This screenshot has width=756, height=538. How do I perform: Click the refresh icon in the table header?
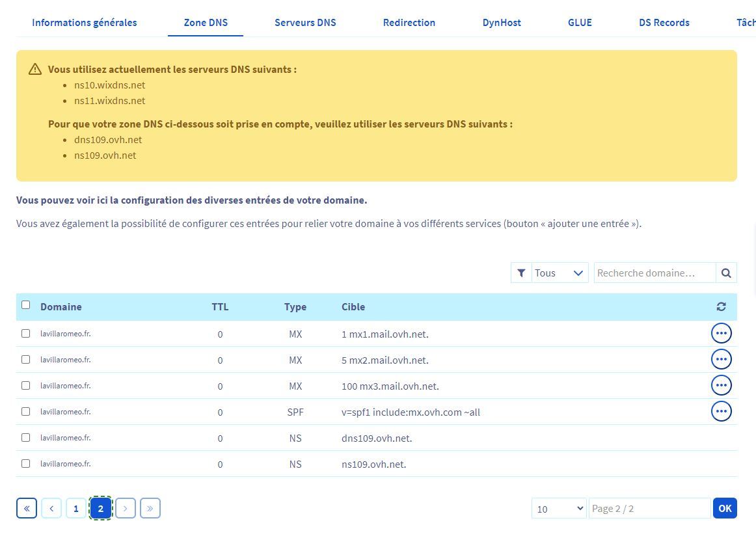721,306
